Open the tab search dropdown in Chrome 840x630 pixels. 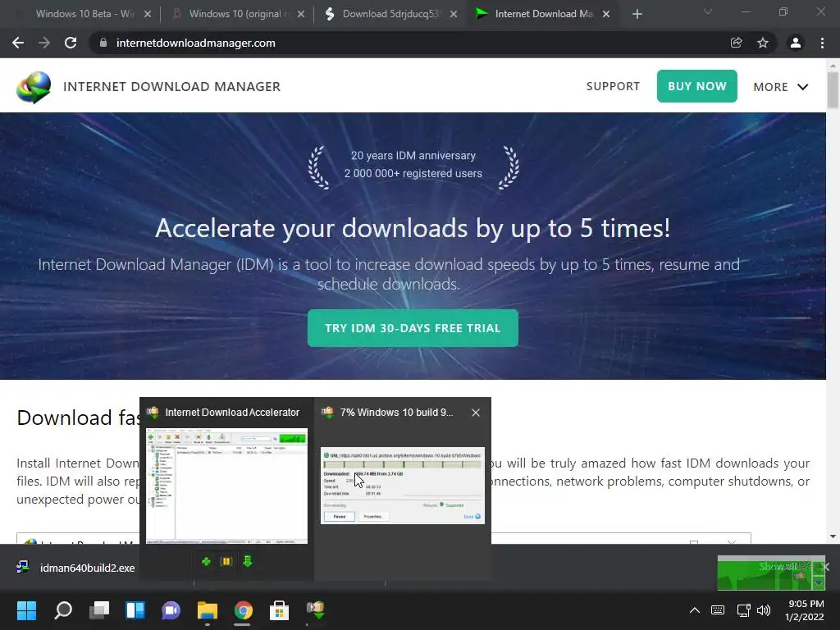708,11
